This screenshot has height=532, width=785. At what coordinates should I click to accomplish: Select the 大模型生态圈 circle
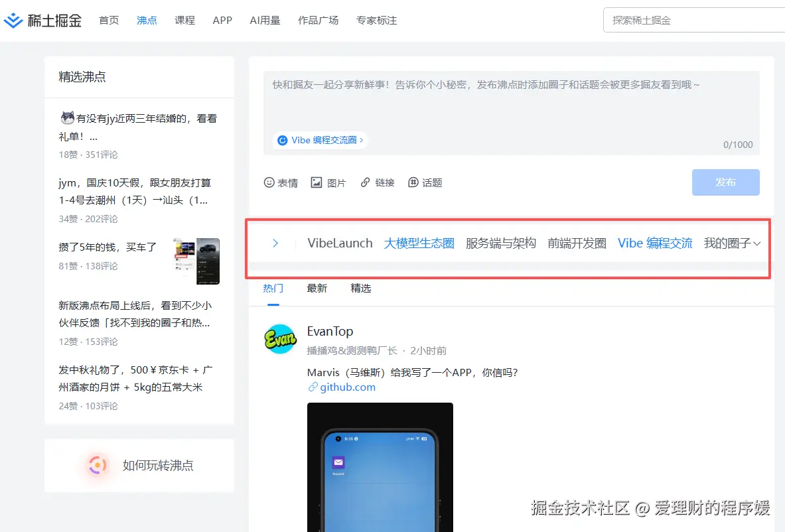(419, 243)
